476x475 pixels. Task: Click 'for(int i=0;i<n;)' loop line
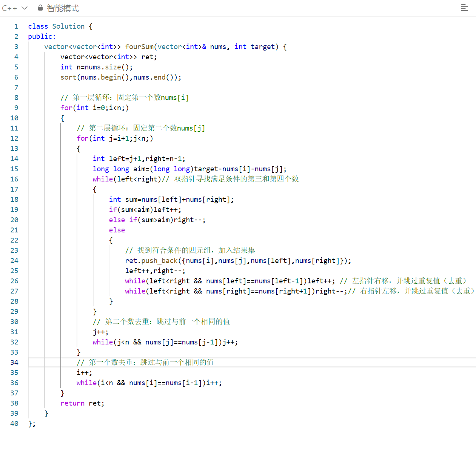point(94,108)
